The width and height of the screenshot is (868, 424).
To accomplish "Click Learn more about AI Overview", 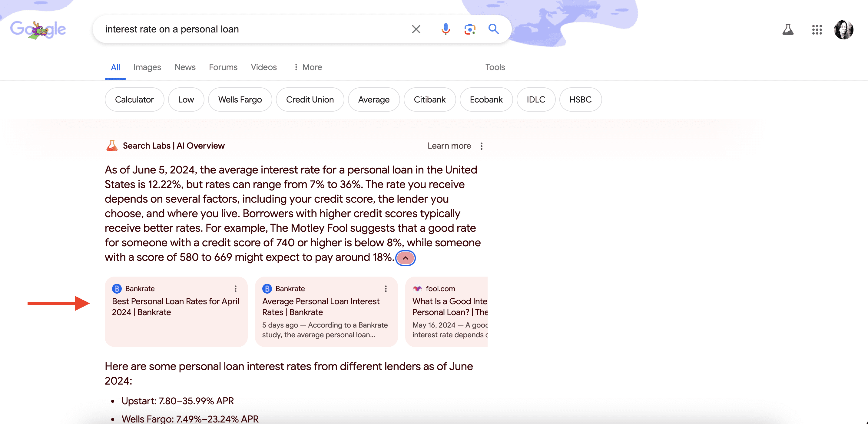I will [449, 145].
